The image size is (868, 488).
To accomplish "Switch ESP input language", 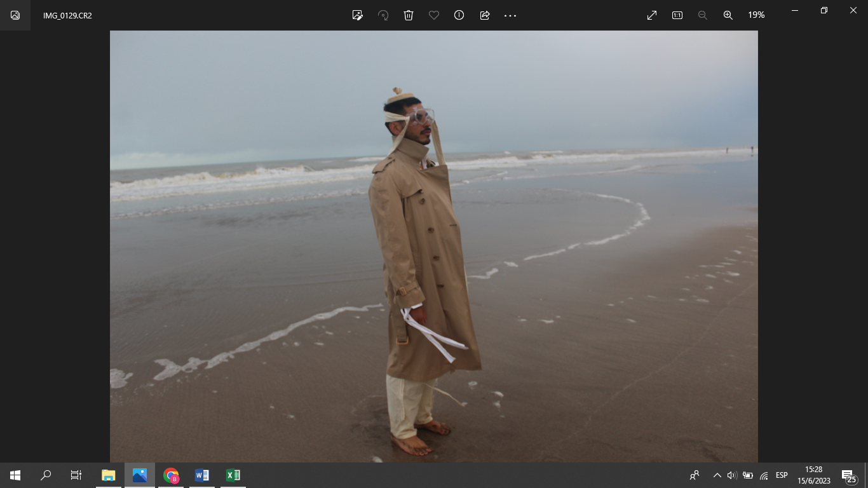I will [782, 475].
